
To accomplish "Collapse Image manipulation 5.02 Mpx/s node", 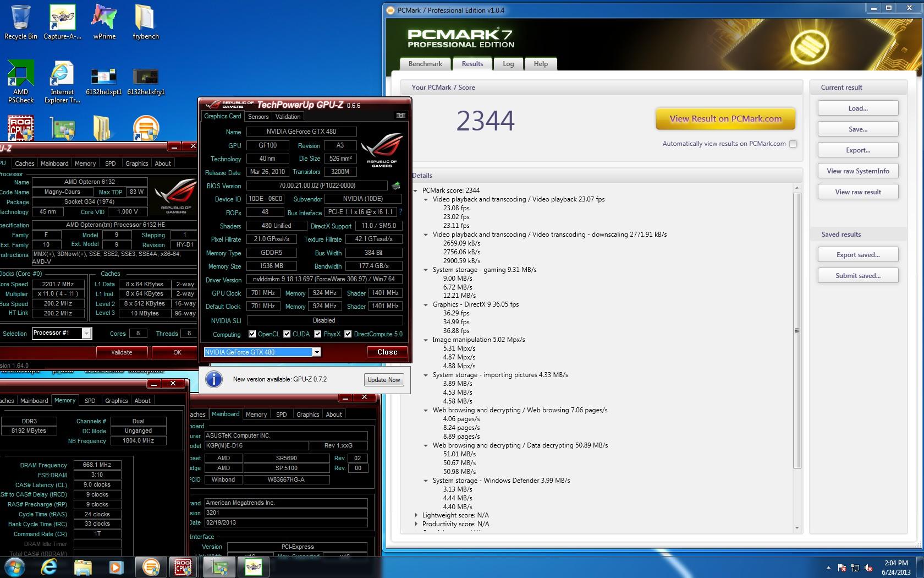I will (426, 340).
